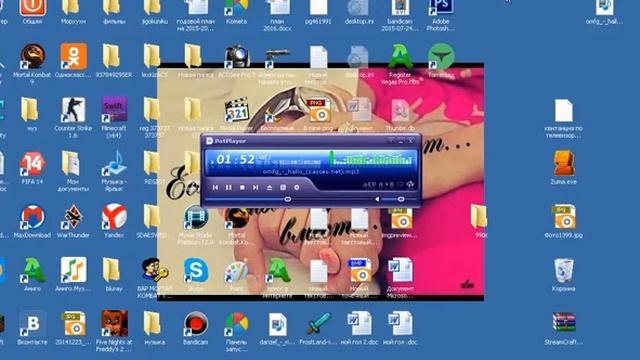Select the поиск в интернете shortcut
Screen dimensions: 640x360
point(278,278)
